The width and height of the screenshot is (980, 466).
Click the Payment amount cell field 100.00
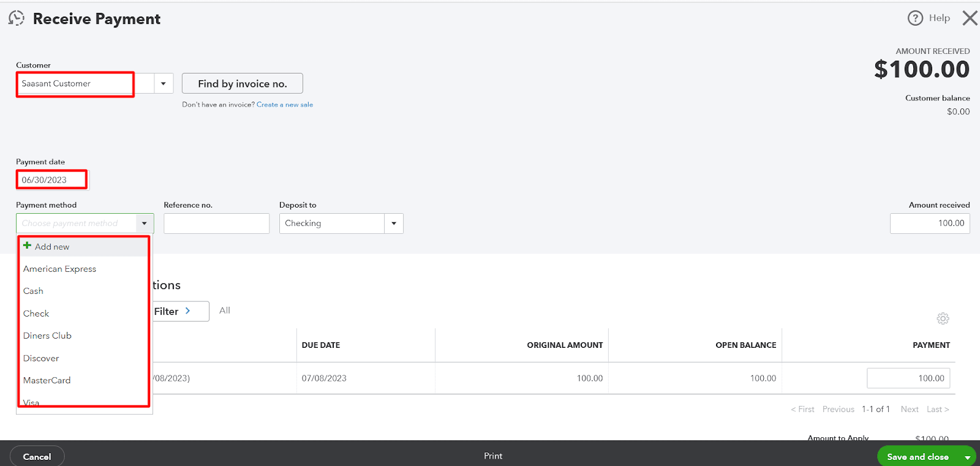pyautogui.click(x=908, y=378)
